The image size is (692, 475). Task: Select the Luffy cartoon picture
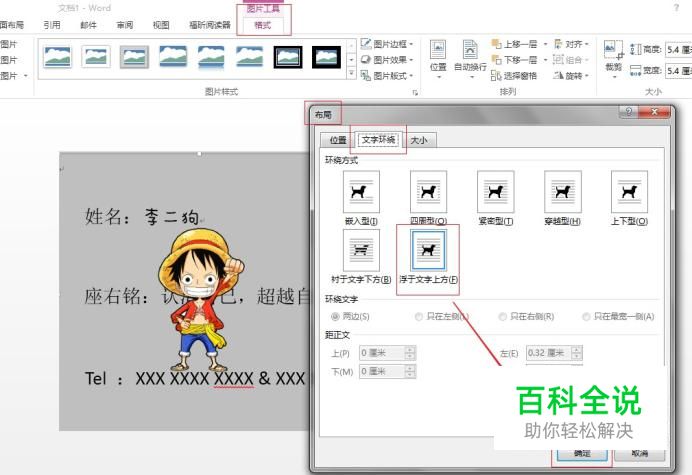200,300
